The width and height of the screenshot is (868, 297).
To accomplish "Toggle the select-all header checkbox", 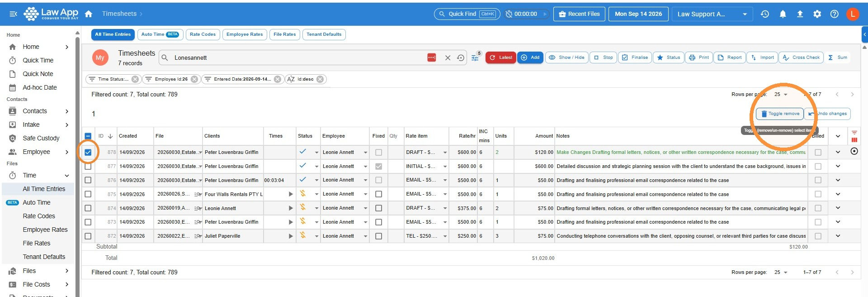I will pyautogui.click(x=88, y=136).
